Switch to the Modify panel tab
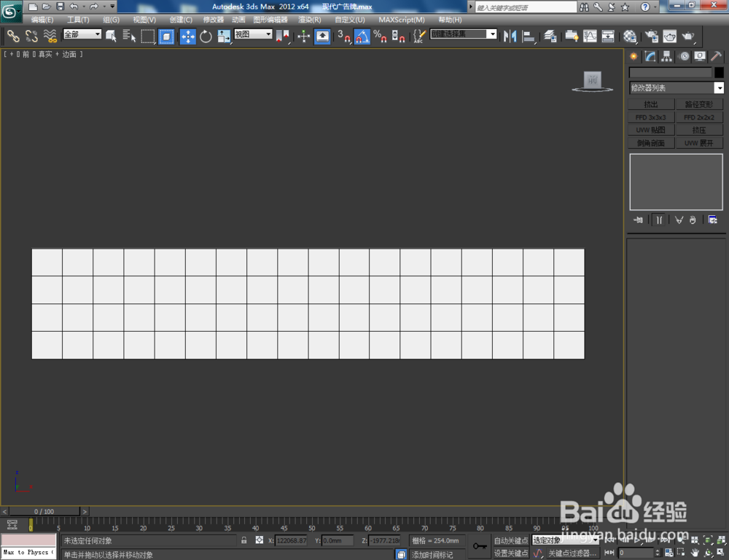This screenshot has width=729, height=560. [650, 57]
